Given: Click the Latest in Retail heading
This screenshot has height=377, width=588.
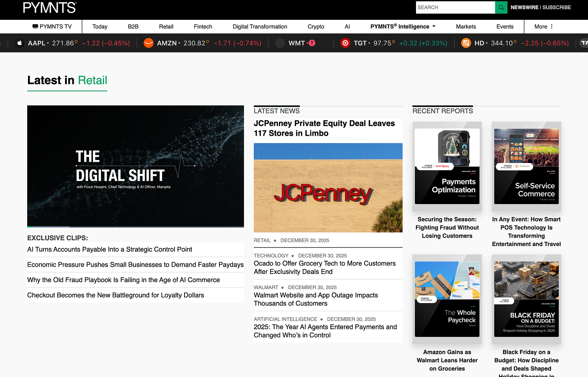Looking at the screenshot, I should tap(67, 80).
